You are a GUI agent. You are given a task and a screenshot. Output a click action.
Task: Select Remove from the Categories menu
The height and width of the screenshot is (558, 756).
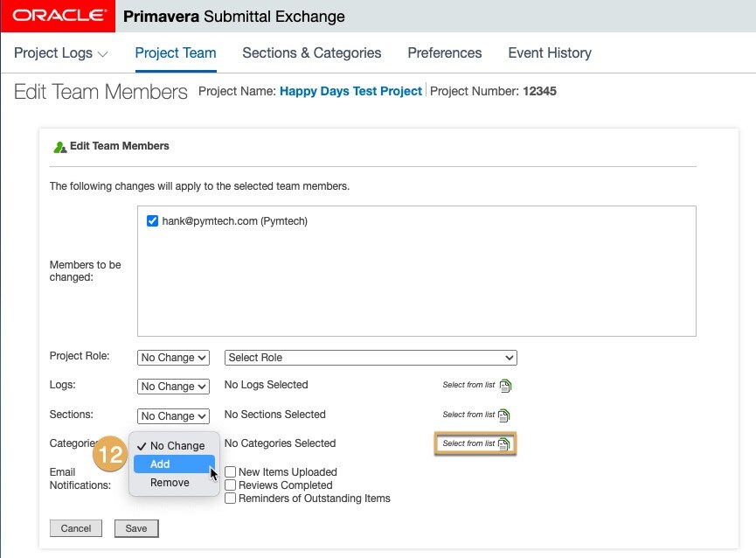(170, 483)
